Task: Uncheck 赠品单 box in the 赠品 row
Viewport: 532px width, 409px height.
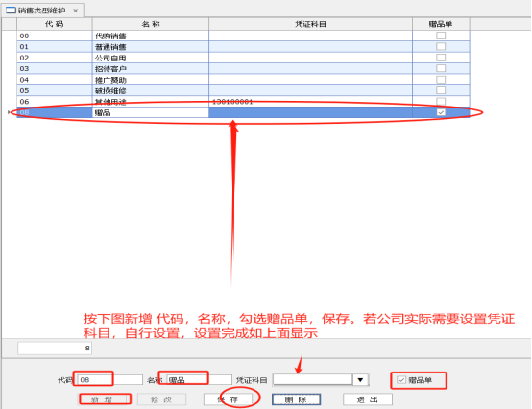Action: [441, 112]
